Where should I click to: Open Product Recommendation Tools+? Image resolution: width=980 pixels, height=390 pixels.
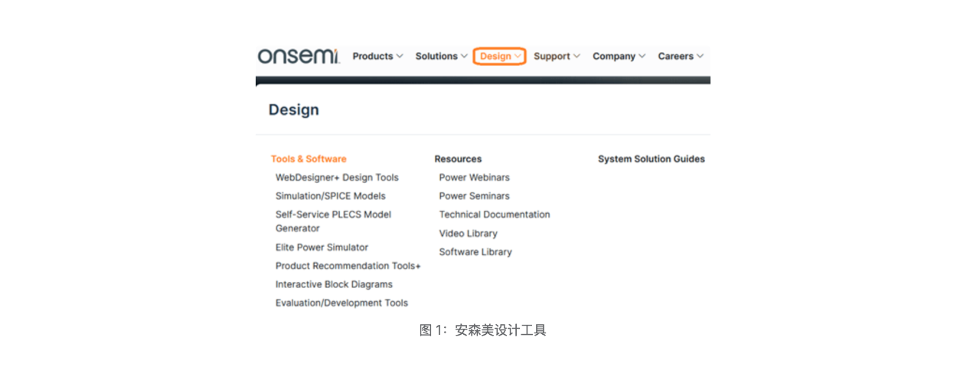(348, 266)
